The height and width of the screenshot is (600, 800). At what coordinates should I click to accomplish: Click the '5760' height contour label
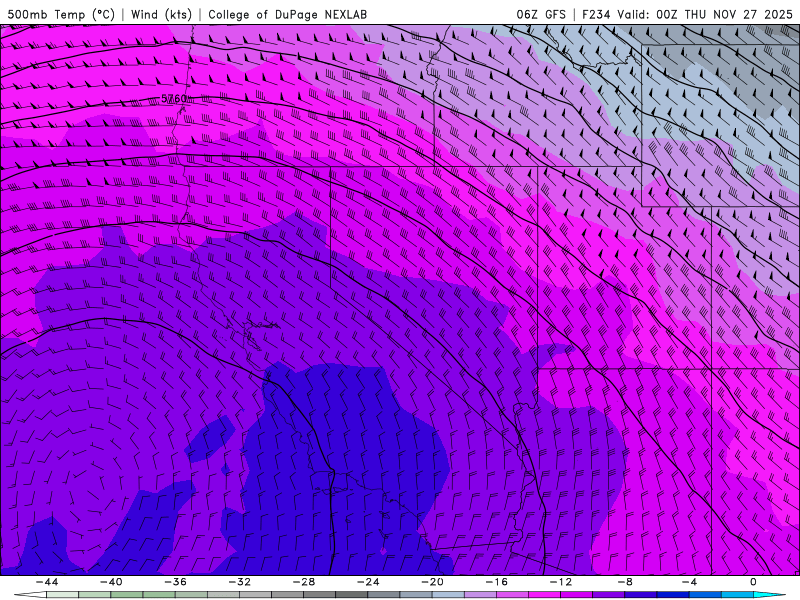(x=174, y=98)
